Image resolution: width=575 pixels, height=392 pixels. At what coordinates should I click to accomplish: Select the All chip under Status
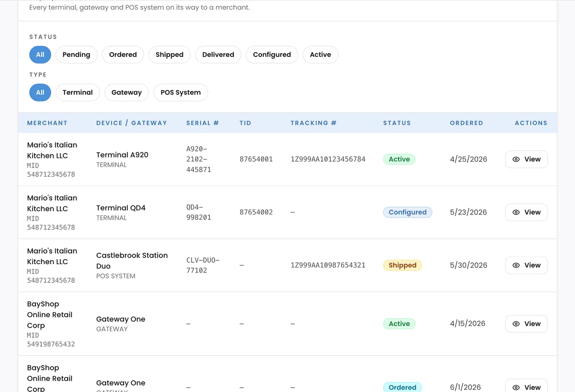pyautogui.click(x=40, y=55)
